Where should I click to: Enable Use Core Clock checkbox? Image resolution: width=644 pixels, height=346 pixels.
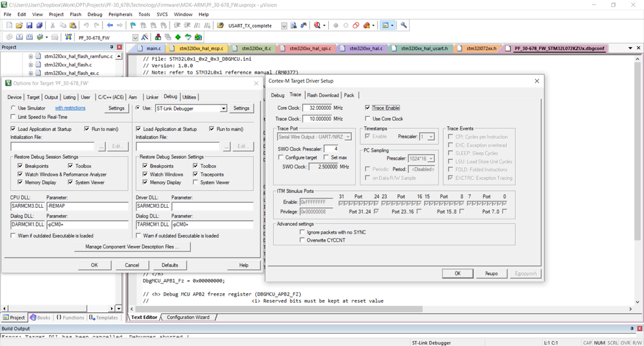[367, 119]
